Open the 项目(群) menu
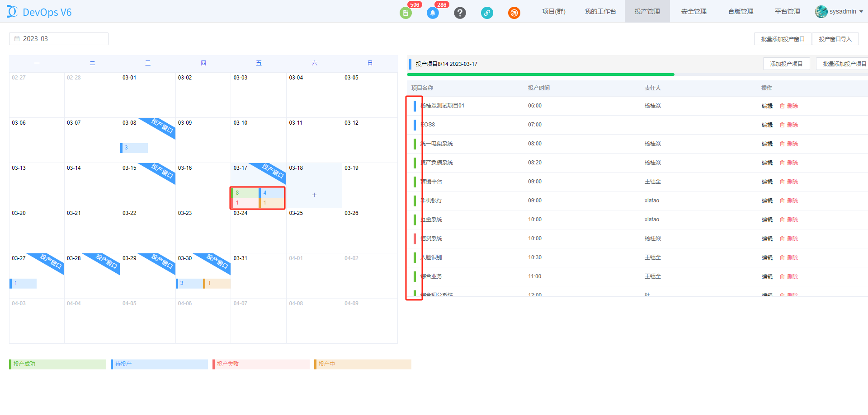 point(553,11)
